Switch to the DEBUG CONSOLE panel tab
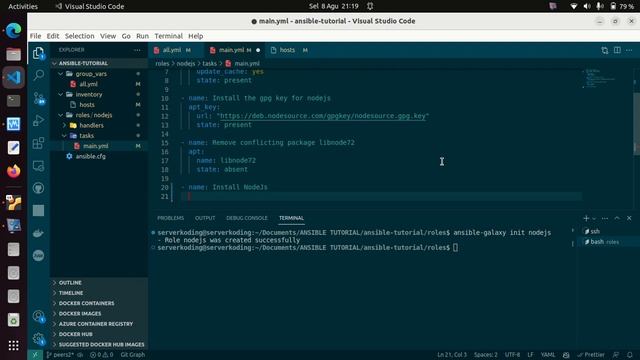The width and height of the screenshot is (640, 360). pyautogui.click(x=247, y=218)
